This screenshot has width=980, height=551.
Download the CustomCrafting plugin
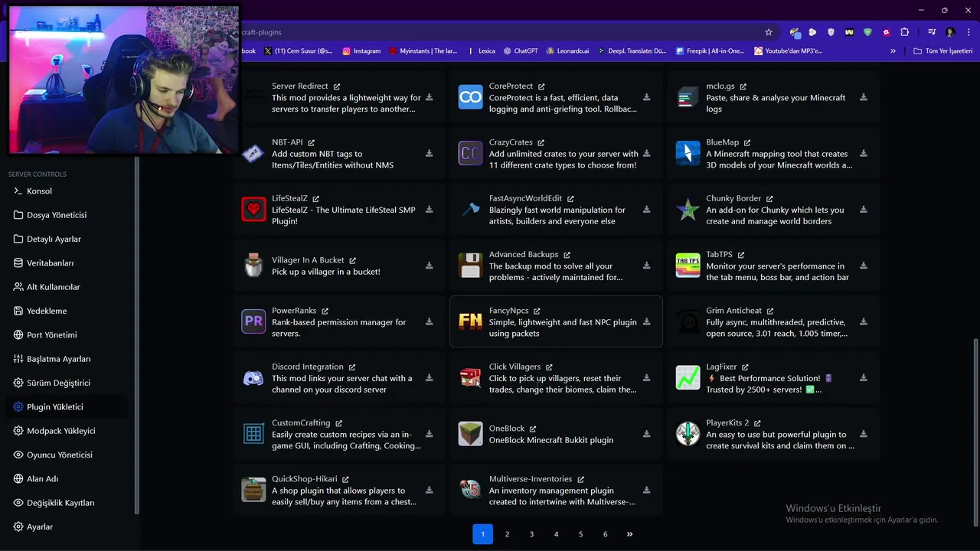click(430, 434)
